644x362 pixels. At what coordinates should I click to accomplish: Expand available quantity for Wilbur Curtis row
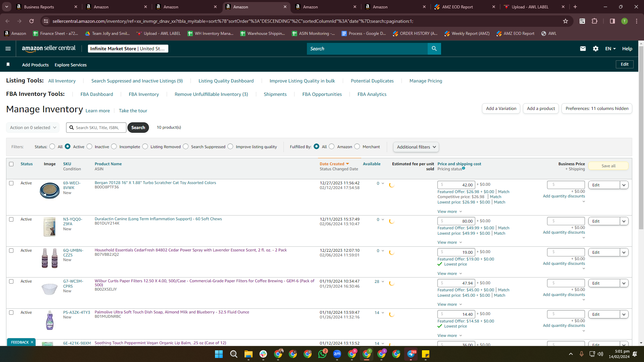click(x=383, y=282)
